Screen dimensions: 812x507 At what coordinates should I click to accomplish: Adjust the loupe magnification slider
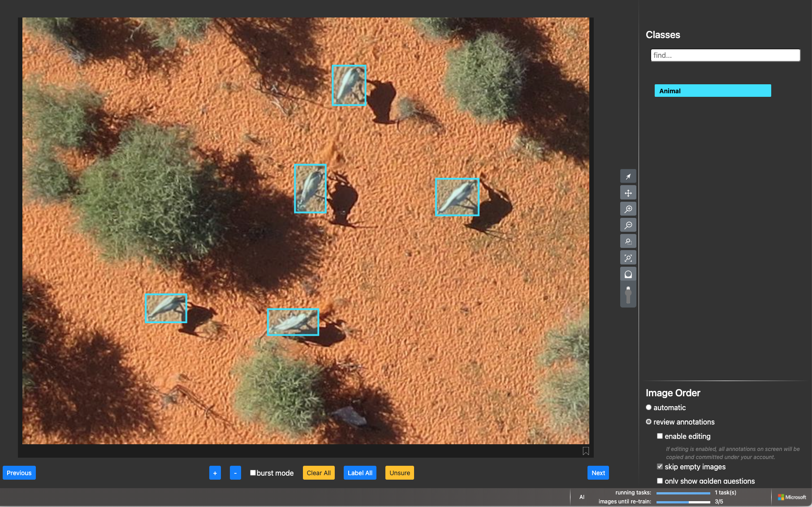pyautogui.click(x=628, y=295)
